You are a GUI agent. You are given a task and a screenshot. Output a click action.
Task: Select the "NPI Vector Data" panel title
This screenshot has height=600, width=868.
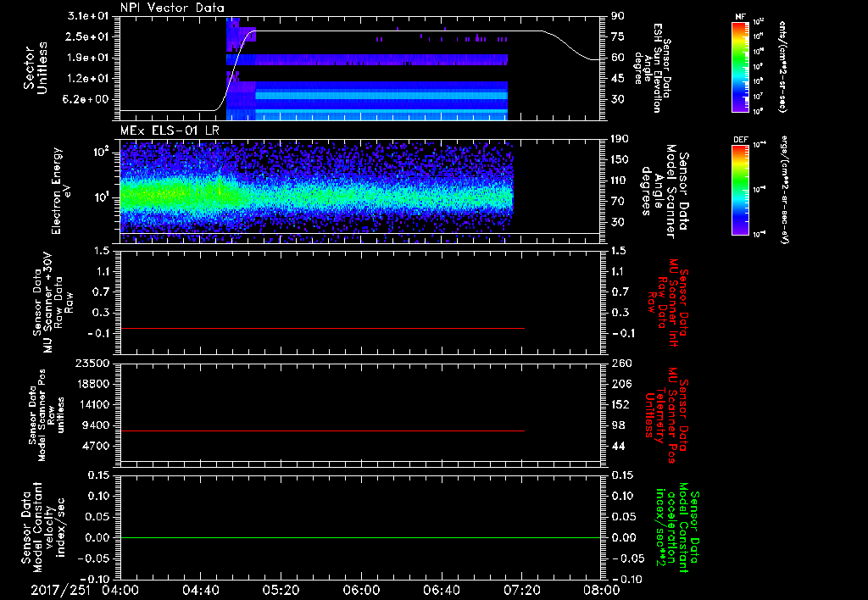(x=172, y=8)
